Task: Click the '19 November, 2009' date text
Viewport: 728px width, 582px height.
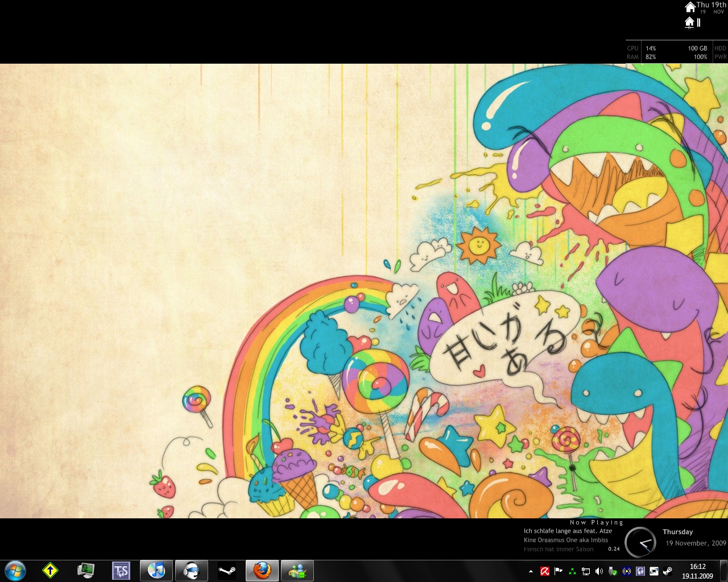Action: (x=696, y=543)
